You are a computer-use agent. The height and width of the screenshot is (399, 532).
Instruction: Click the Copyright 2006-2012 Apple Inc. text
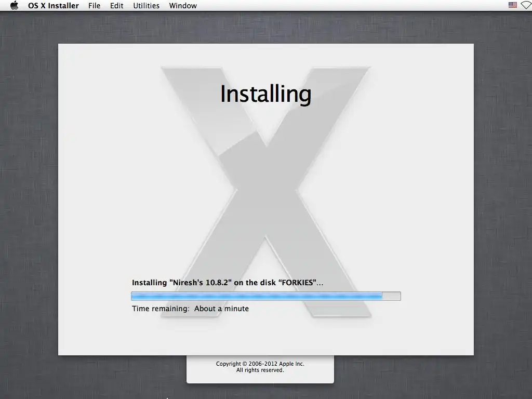click(x=260, y=364)
